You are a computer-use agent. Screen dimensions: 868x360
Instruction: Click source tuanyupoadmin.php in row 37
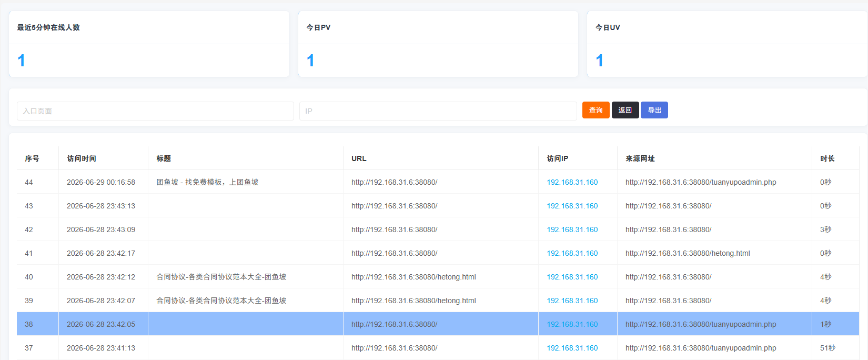[x=701, y=348]
